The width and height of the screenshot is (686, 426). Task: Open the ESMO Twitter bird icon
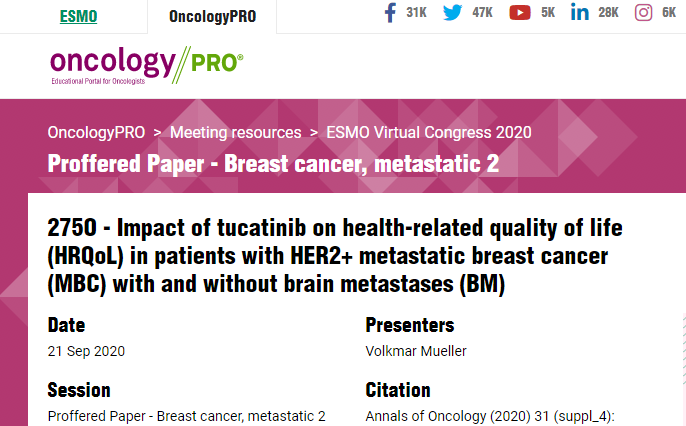click(452, 13)
